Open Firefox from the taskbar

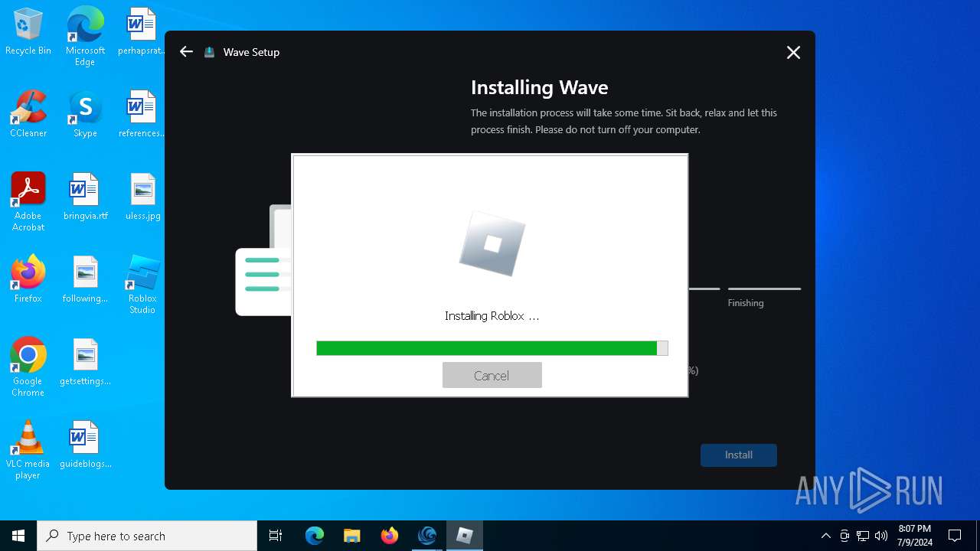(x=390, y=536)
